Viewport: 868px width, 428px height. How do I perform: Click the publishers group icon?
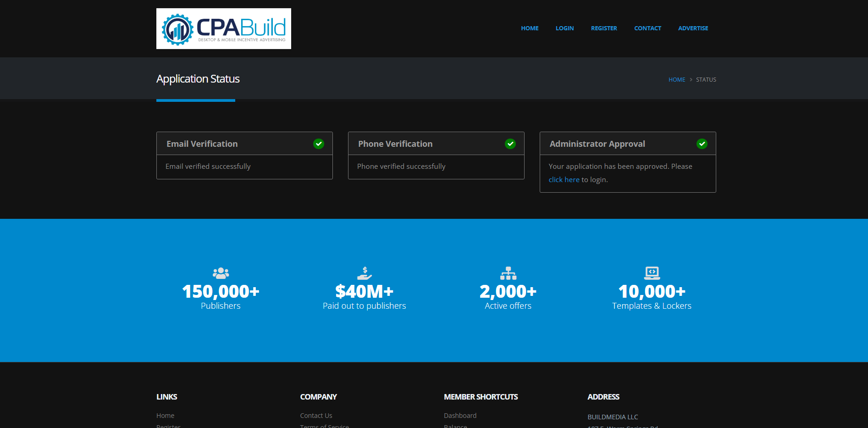[221, 273]
